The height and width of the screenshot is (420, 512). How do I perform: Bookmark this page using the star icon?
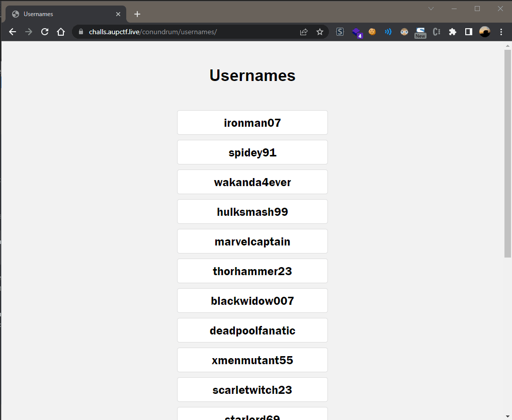pos(320,32)
